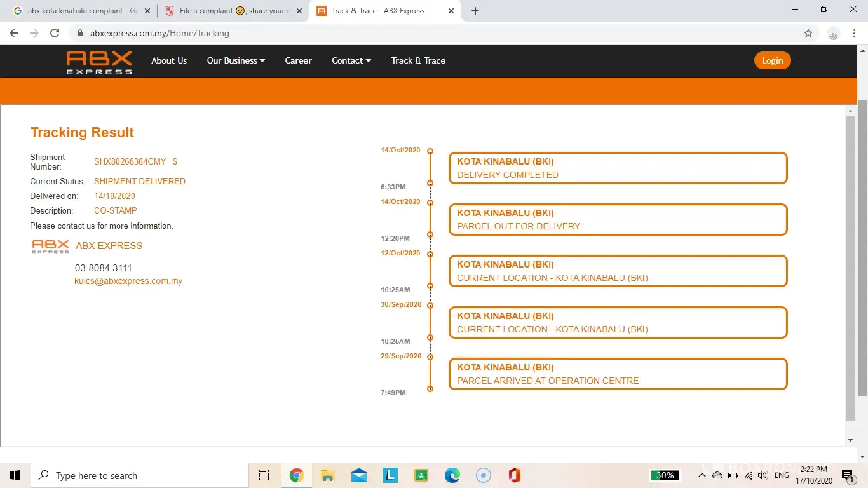The width and height of the screenshot is (868, 488).
Task: Click the kulcs@abxexpress.com.my email link
Action: pos(128,281)
